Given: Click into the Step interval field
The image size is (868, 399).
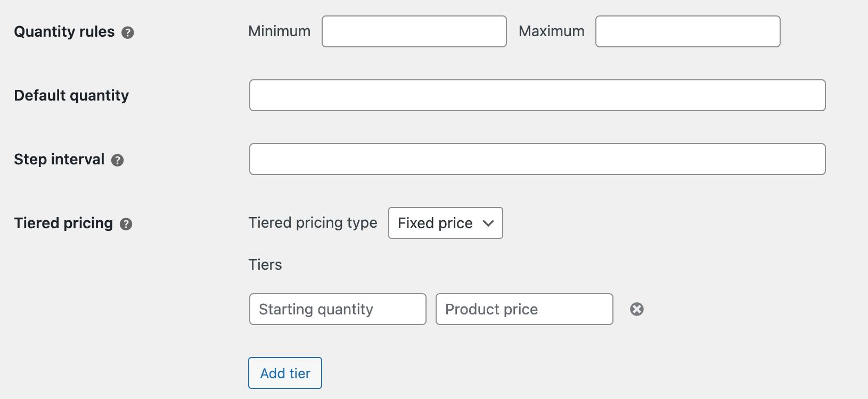Looking at the screenshot, I should click(537, 159).
